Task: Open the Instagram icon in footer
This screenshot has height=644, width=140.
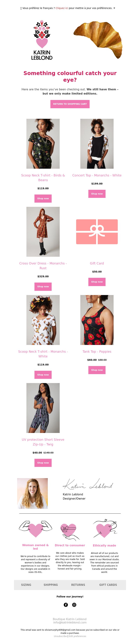Action: [x=74, y=605]
